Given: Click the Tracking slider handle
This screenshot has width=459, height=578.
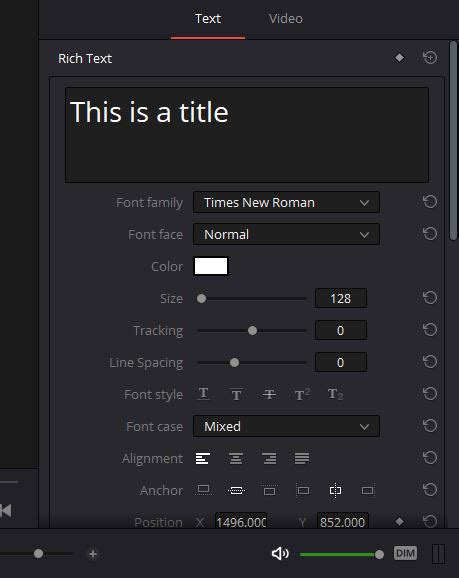Looking at the screenshot, I should point(253,331).
